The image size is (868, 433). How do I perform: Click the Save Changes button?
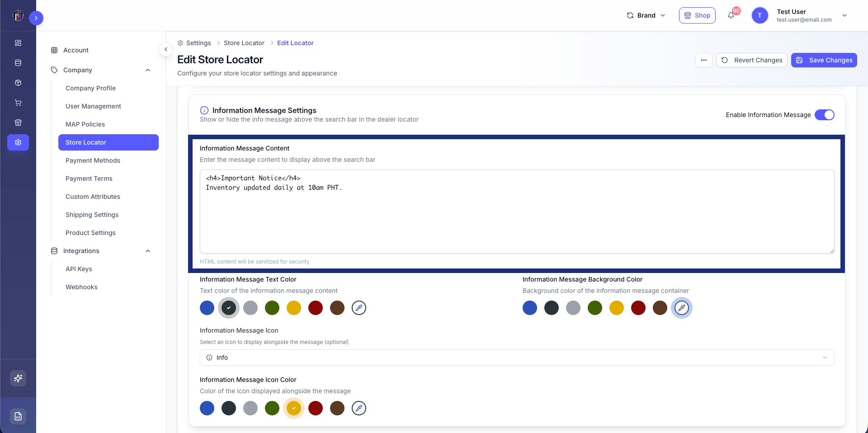point(824,60)
